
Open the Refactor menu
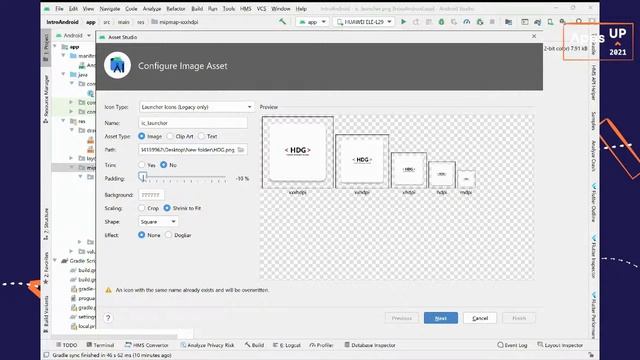click(176, 9)
